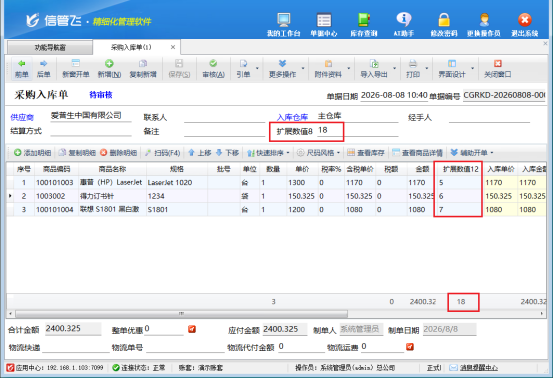Expand the 更多操作 dropdown arrow

coord(303,68)
